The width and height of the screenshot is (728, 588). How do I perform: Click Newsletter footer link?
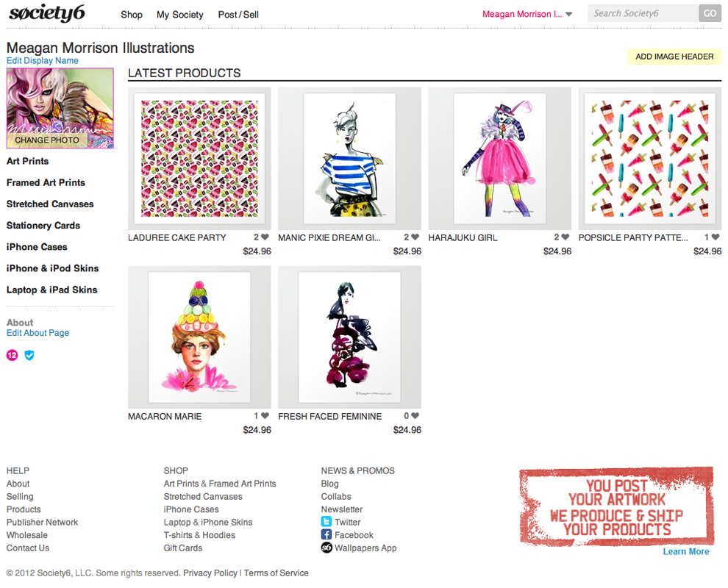pyautogui.click(x=342, y=509)
